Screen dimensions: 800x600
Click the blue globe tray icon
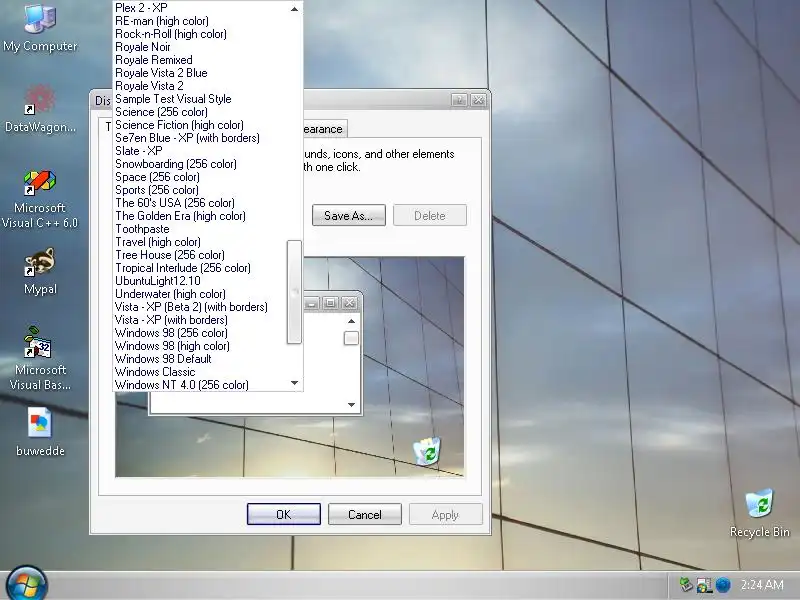point(723,585)
